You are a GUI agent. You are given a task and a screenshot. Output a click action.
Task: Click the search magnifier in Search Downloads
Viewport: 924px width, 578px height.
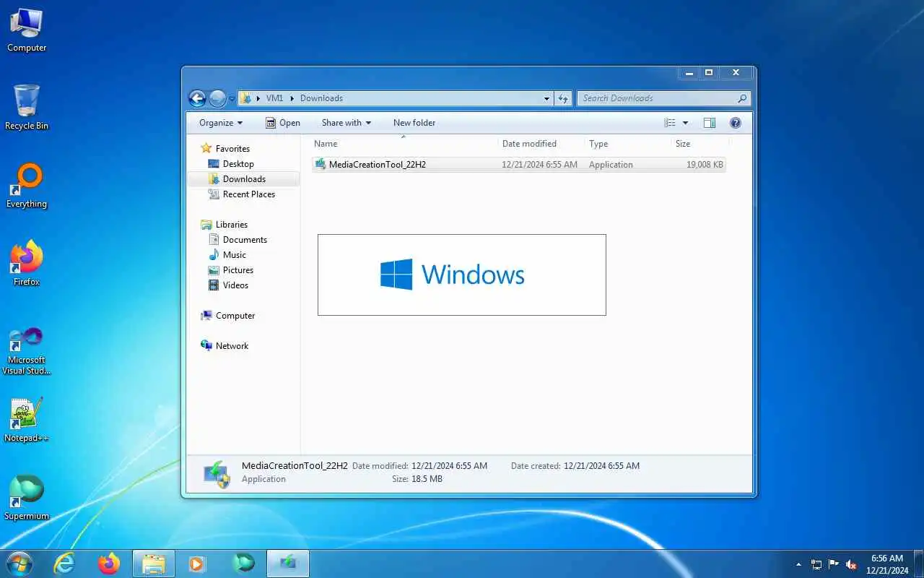pos(742,98)
